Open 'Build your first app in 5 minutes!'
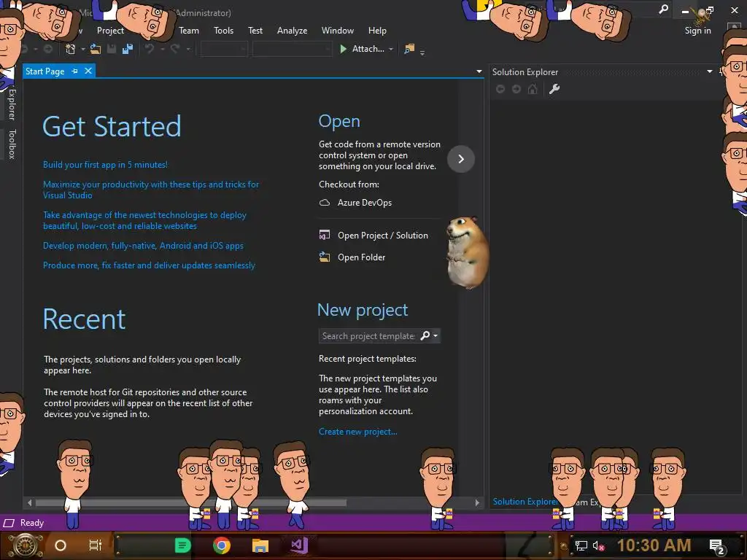This screenshot has height=560, width=747. click(x=105, y=165)
